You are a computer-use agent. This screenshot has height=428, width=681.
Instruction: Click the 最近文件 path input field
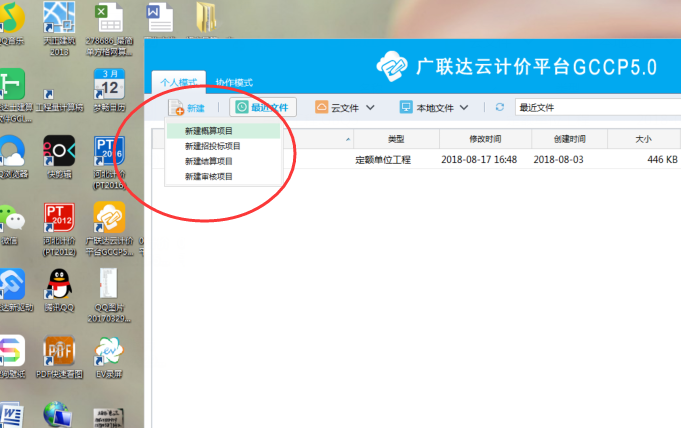point(598,107)
